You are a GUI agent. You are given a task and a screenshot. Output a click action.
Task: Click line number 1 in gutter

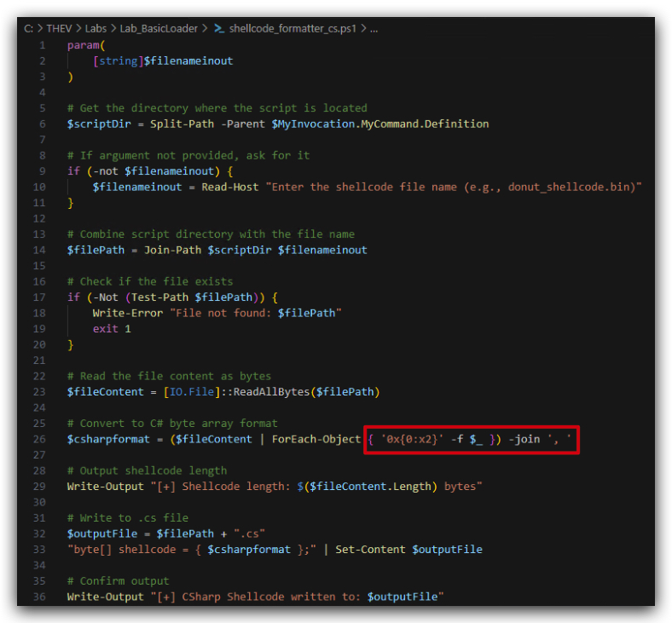(x=42, y=45)
